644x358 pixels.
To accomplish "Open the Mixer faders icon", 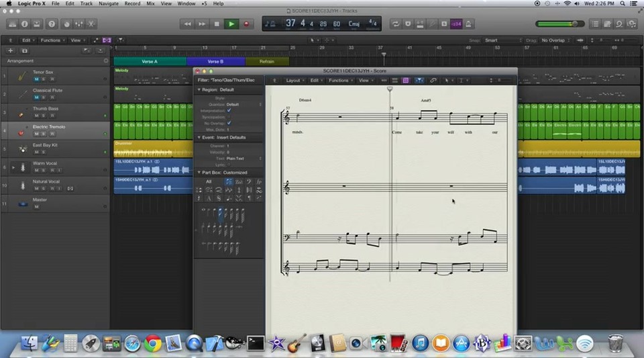I will pos(79,24).
